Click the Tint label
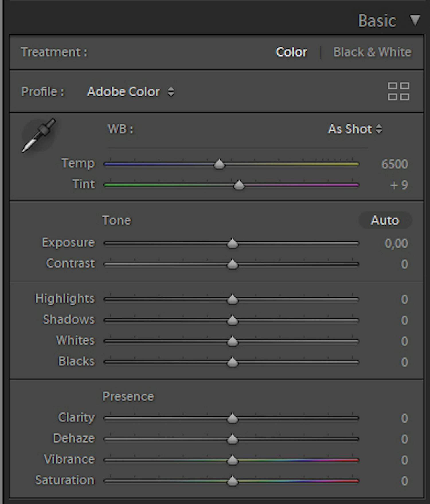 [83, 184]
